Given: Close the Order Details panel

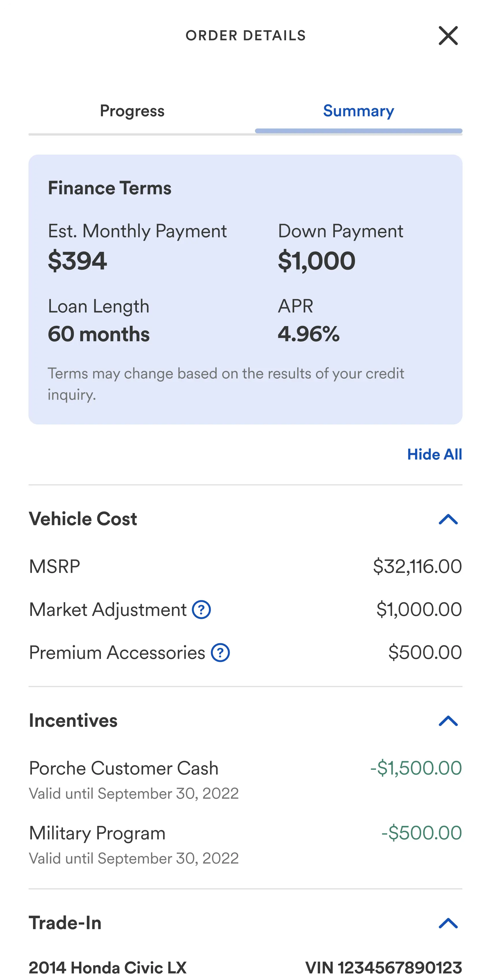Looking at the screenshot, I should tap(448, 36).
